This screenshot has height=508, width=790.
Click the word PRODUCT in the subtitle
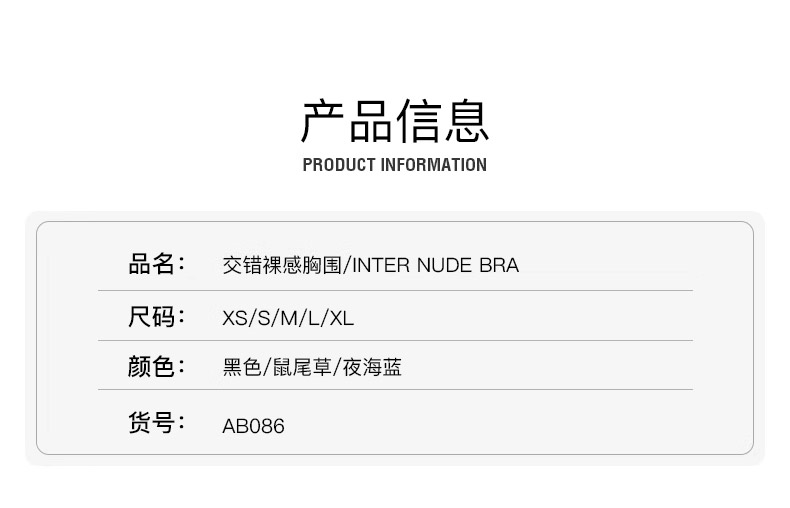pyautogui.click(x=339, y=165)
